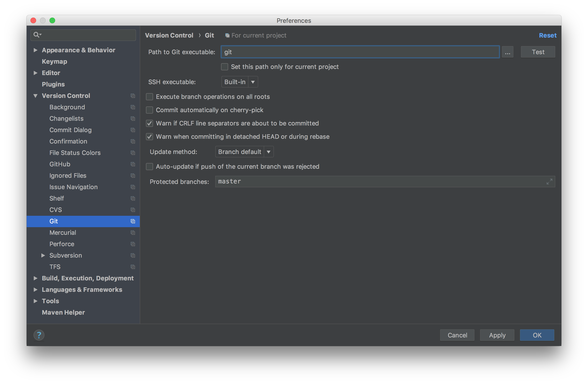Click project-level icon beside Version Control
588x384 pixels.
pos(133,96)
